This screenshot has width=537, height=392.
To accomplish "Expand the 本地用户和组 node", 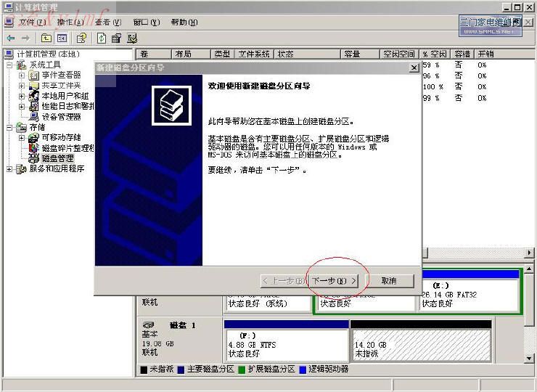I will pyautogui.click(x=22, y=96).
